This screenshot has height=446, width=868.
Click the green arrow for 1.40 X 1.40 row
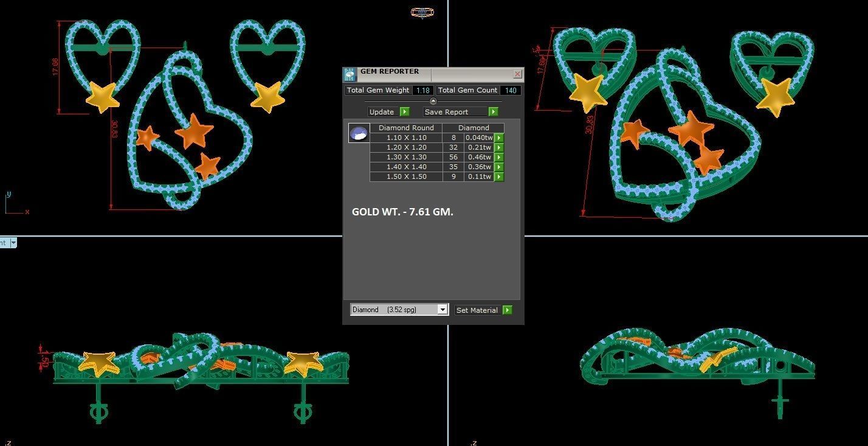499,167
